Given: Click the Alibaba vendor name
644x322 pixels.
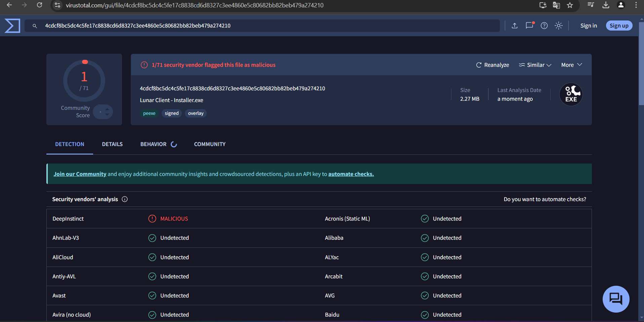Looking at the screenshot, I should coord(334,238).
